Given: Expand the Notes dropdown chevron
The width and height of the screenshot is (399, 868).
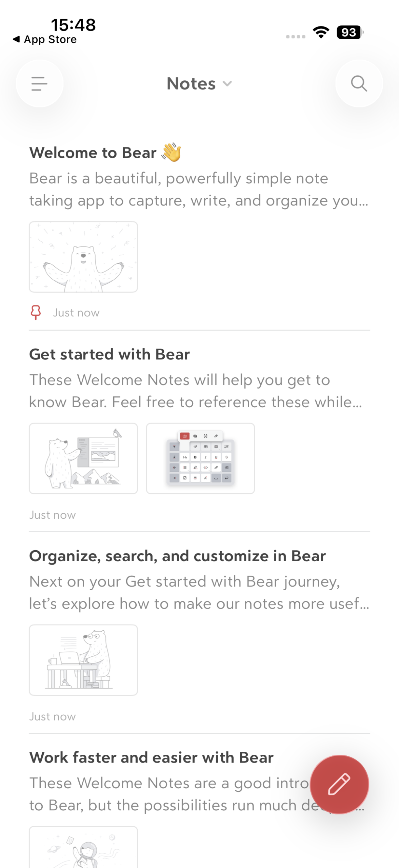Looking at the screenshot, I should coord(227,84).
